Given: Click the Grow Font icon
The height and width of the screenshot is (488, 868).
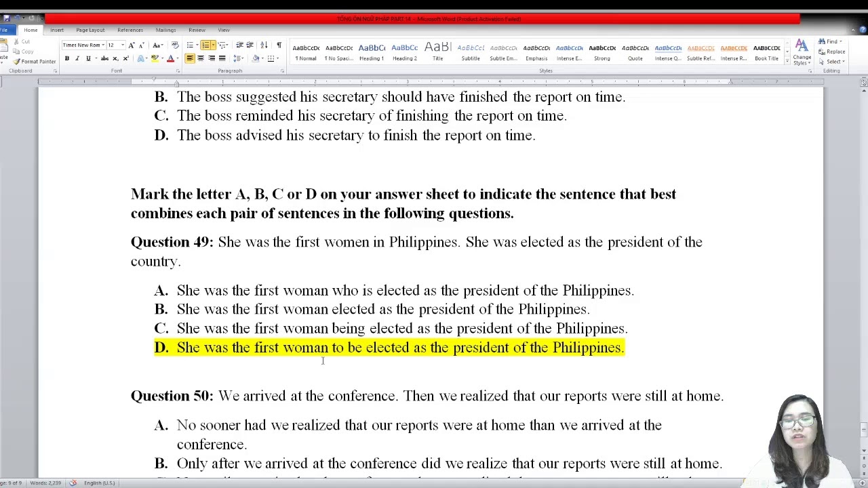Looking at the screenshot, I should pos(131,45).
